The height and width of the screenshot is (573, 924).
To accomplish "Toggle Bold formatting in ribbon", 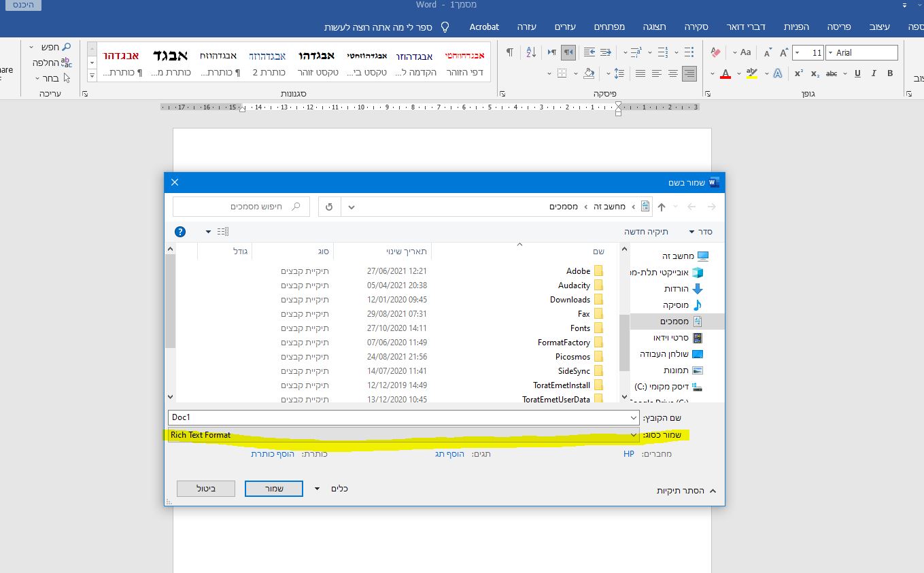I will (890, 73).
